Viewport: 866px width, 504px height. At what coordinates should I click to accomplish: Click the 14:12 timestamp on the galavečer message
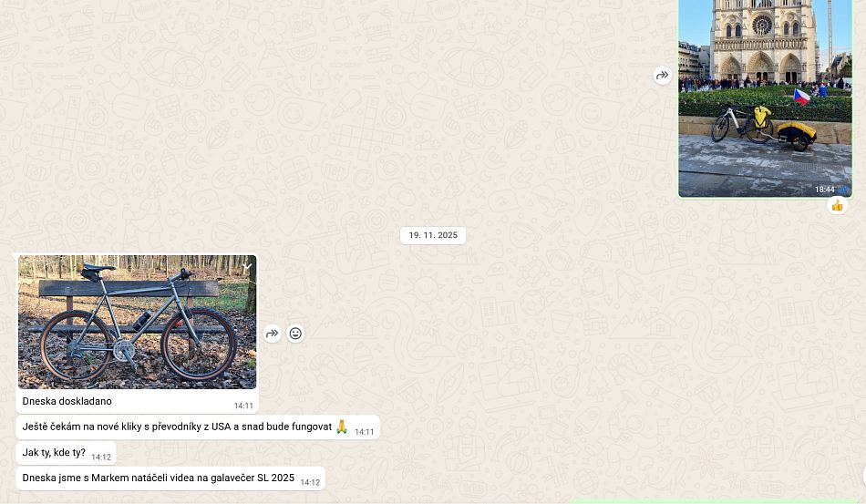pyautogui.click(x=310, y=483)
